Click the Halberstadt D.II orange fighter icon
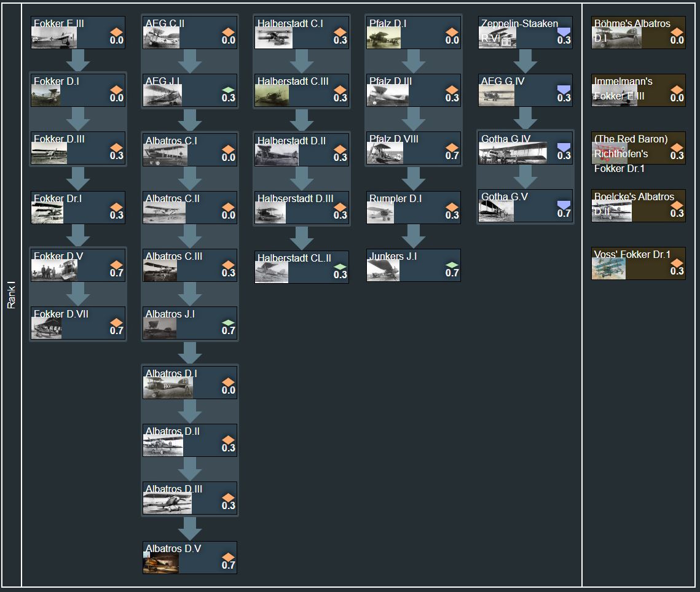The width and height of the screenshot is (700, 592). click(340, 149)
